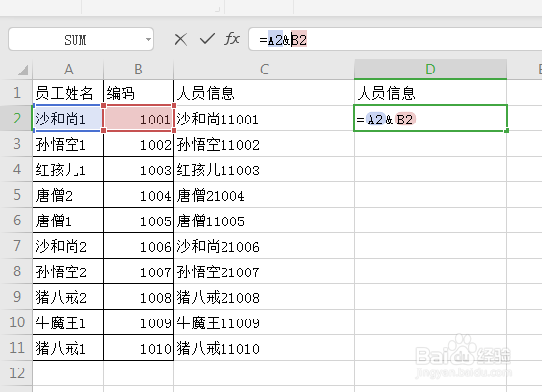Click cell B3 with value 1002
The image size is (542, 392).
pos(138,144)
